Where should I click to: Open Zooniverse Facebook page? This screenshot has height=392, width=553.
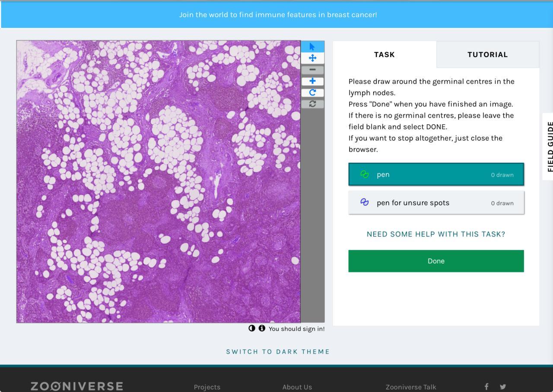click(x=486, y=386)
